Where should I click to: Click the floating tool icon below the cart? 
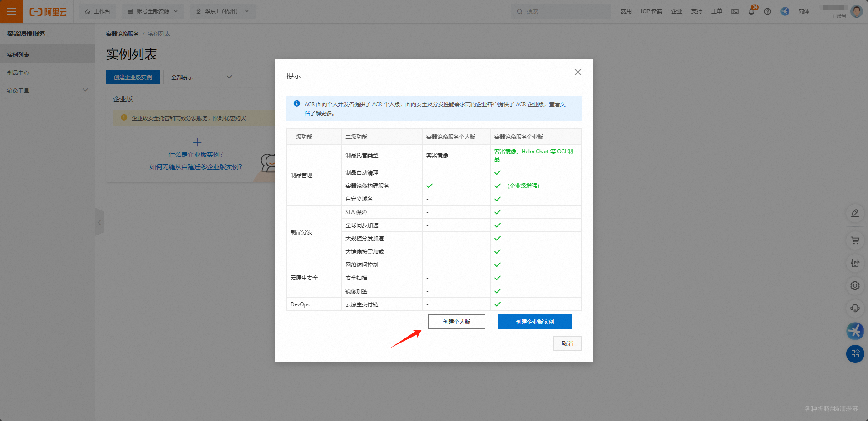point(855,263)
